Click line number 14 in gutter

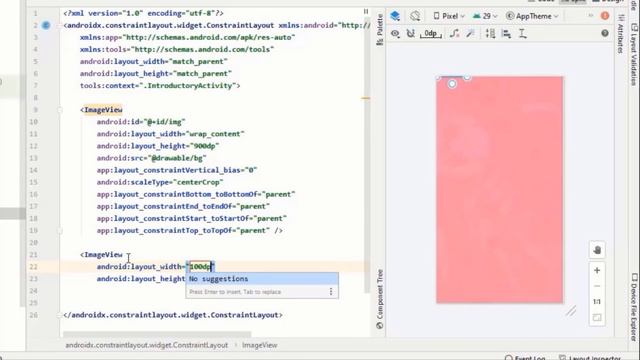(33, 170)
